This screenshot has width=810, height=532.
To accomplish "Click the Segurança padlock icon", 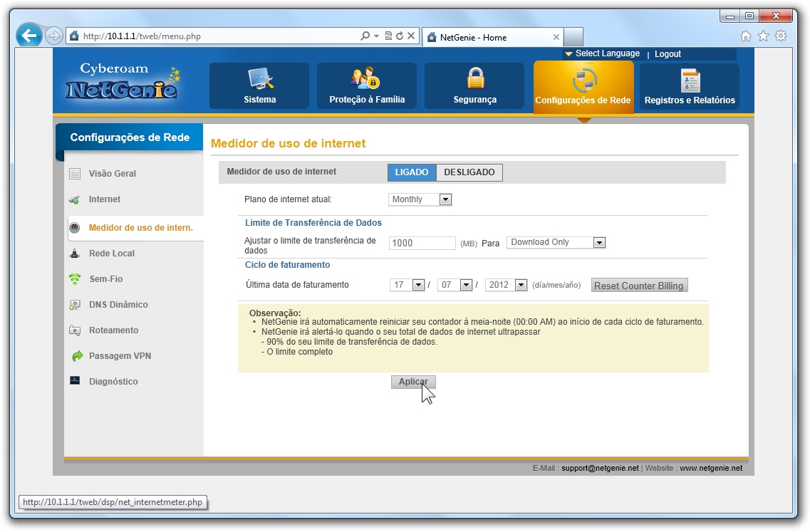I will pos(475,78).
